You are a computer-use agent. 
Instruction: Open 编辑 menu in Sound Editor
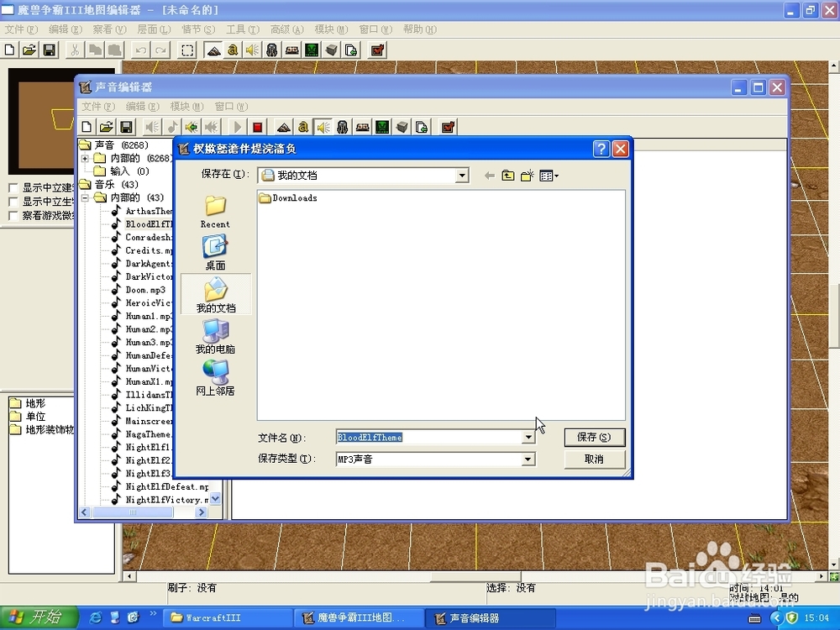pyautogui.click(x=143, y=107)
